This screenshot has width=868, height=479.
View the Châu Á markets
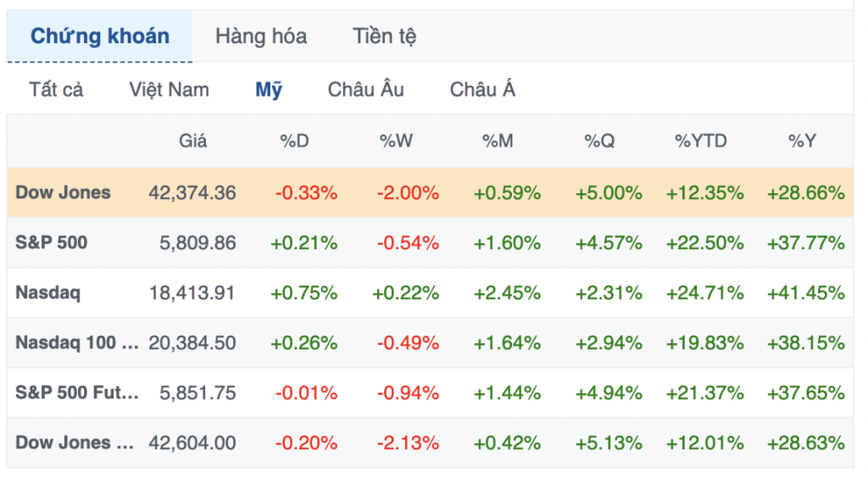tap(482, 90)
